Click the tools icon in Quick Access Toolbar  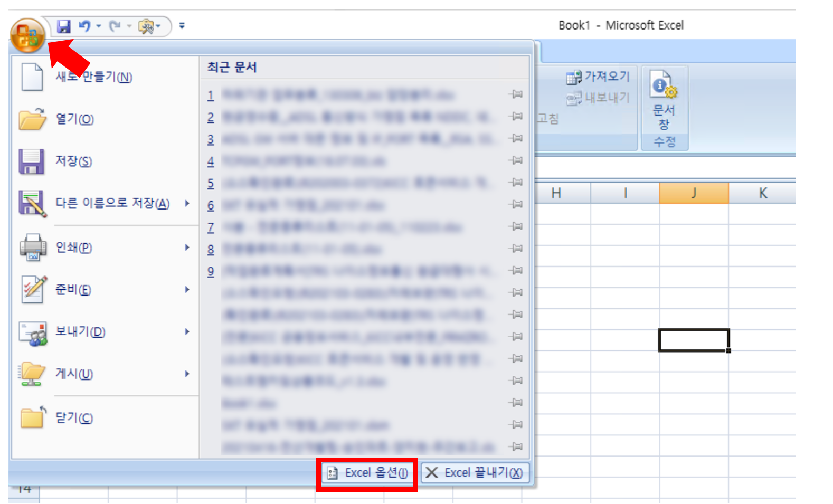tap(146, 26)
